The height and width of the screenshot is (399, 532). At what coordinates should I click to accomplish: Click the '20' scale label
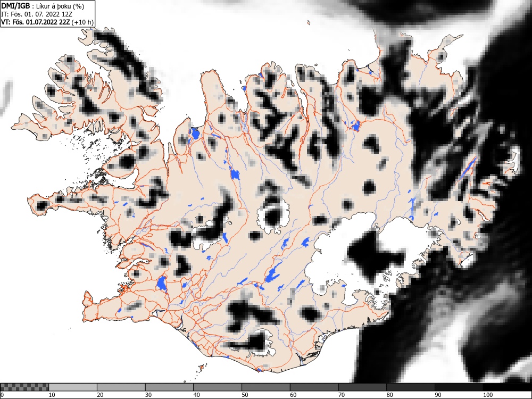(100, 395)
